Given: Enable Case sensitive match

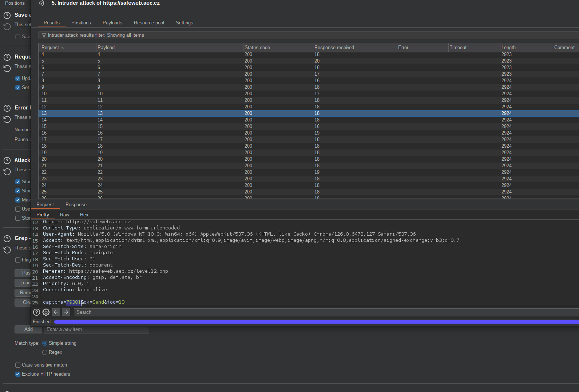Looking at the screenshot, I should [x=18, y=365].
